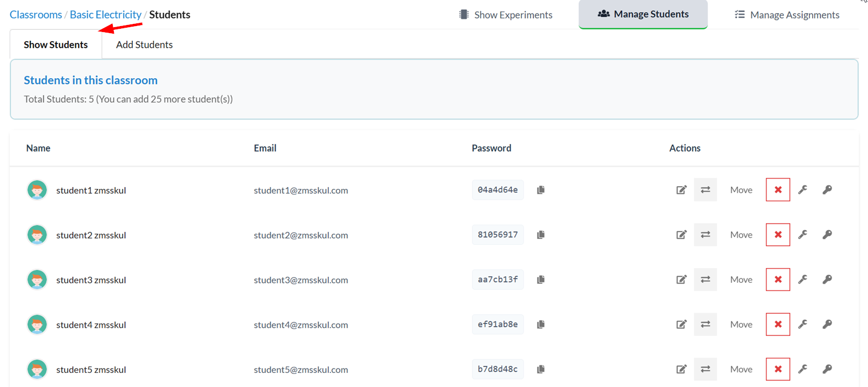
Task: Edit student5 zmsskul with the pencil icon
Action: pos(681,369)
